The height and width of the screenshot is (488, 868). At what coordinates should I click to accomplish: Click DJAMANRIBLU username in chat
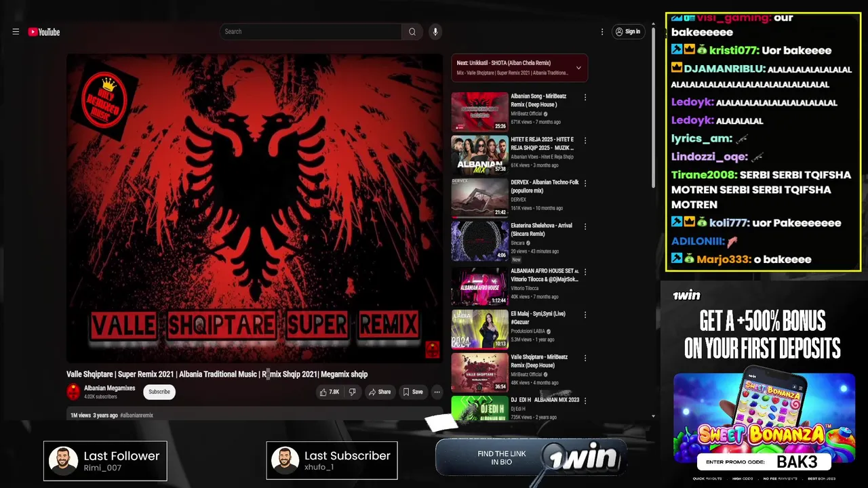point(725,68)
